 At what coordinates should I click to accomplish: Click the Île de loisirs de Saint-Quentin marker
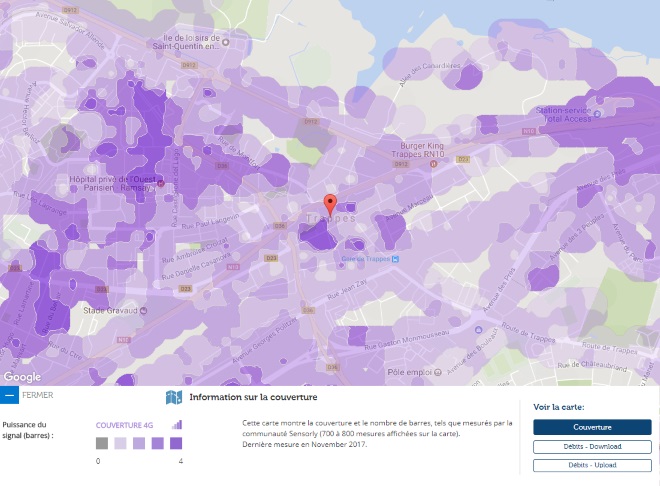(x=226, y=44)
